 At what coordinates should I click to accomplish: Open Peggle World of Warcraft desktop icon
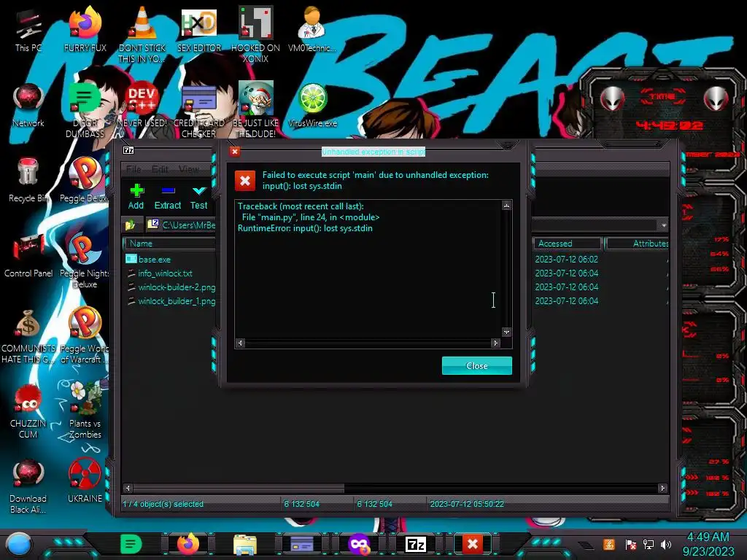pyautogui.click(x=85, y=335)
